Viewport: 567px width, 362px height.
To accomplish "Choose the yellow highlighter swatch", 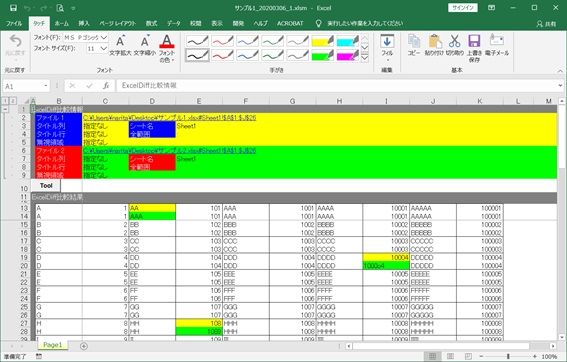I will [x=323, y=41].
